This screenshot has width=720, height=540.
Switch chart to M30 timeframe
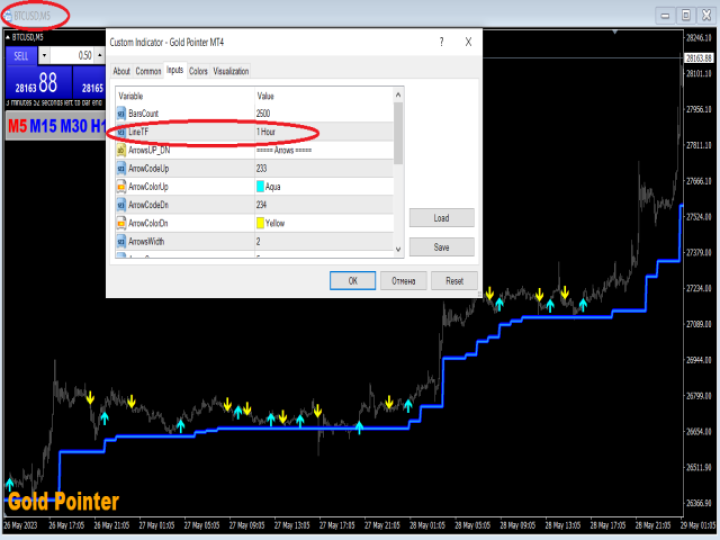(74, 126)
